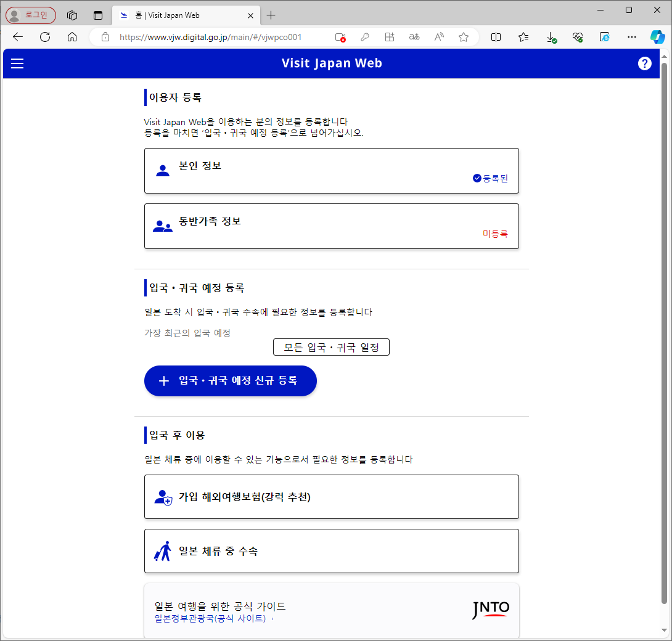Click the 입국・귀국 예정 등록 heading
672x641 pixels.
coord(197,288)
